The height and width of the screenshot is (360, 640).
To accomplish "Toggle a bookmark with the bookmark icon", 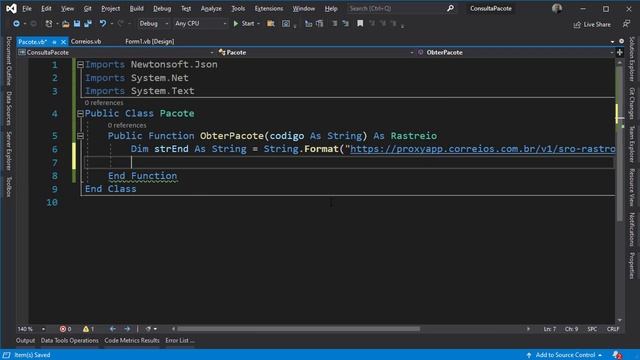I will tap(360, 24).
